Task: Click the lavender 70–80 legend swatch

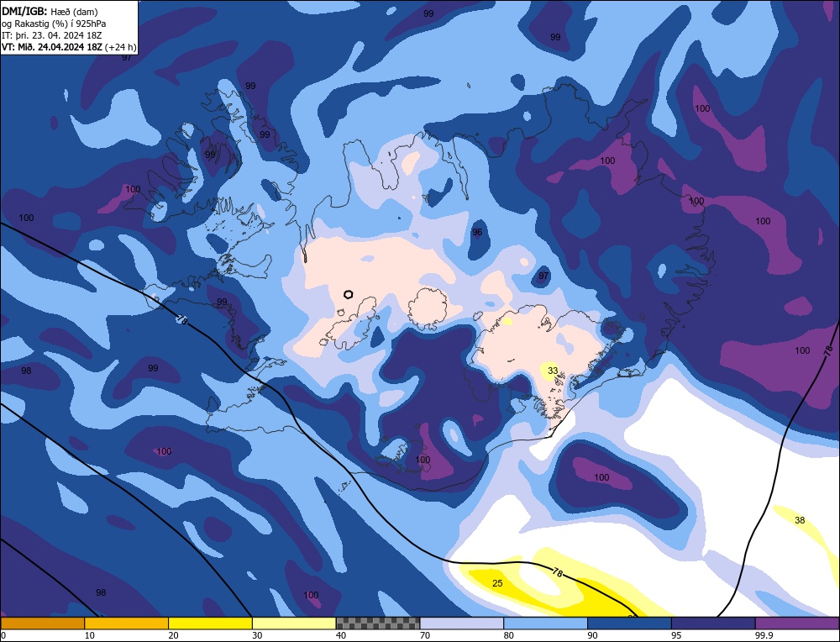Action: pyautogui.click(x=462, y=624)
